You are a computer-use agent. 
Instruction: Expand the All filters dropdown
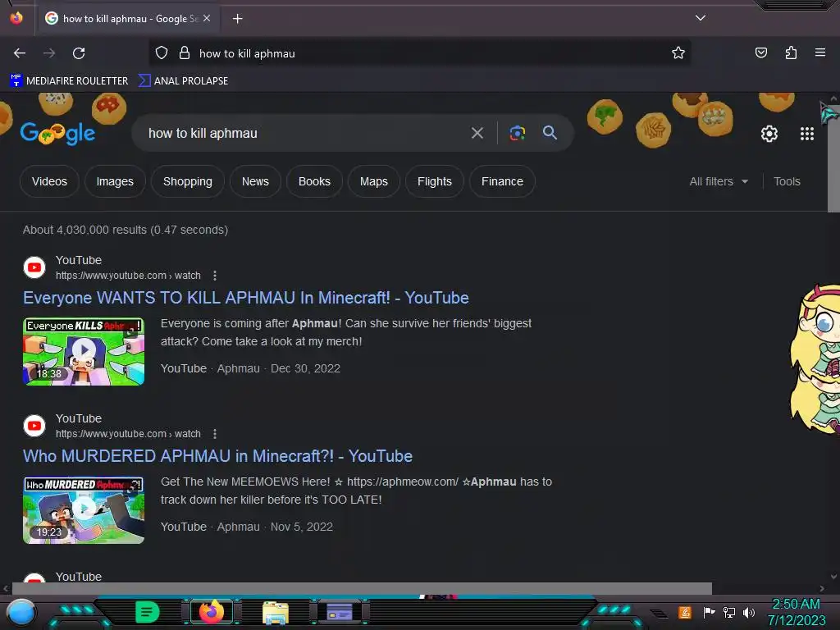[x=719, y=181]
